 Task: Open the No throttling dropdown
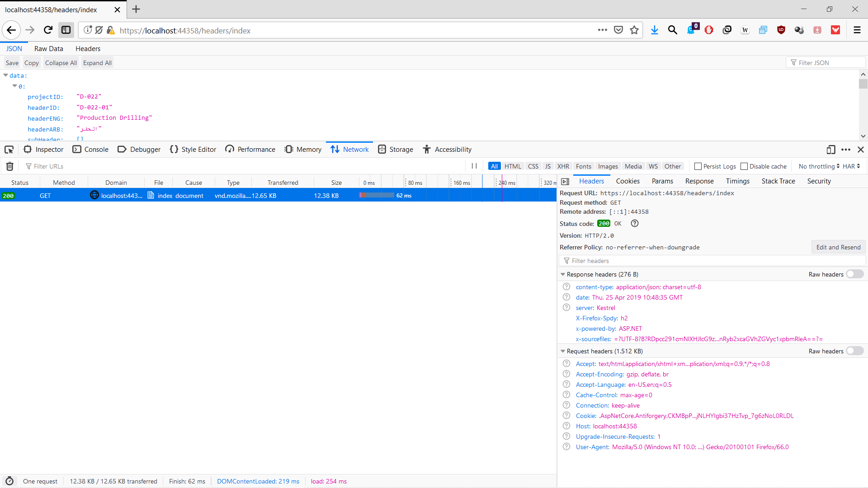pos(819,166)
